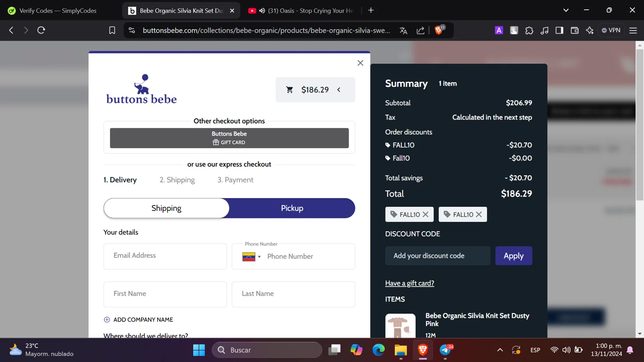Open Leo AI assistant sparkle icon
The height and width of the screenshot is (362, 644).
pyautogui.click(x=589, y=30)
